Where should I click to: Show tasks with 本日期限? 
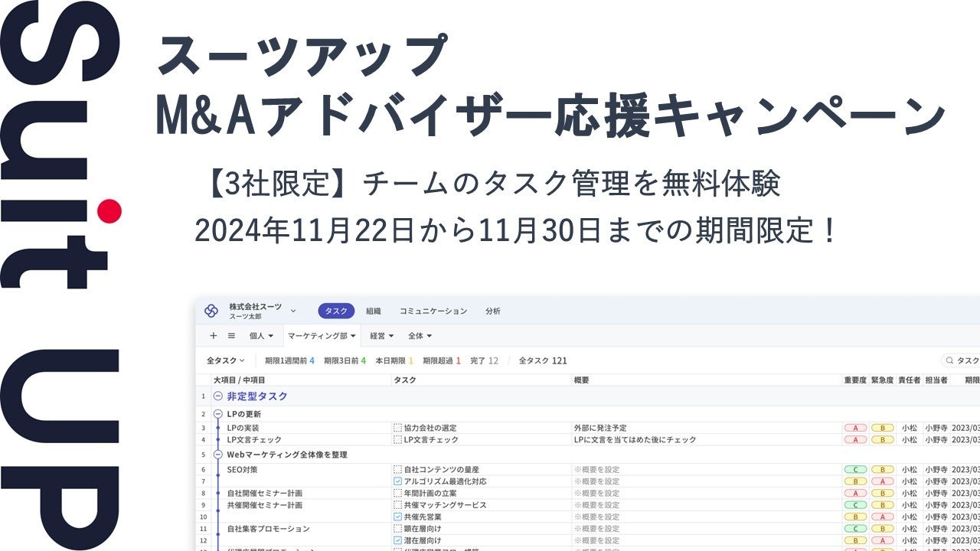(x=394, y=360)
